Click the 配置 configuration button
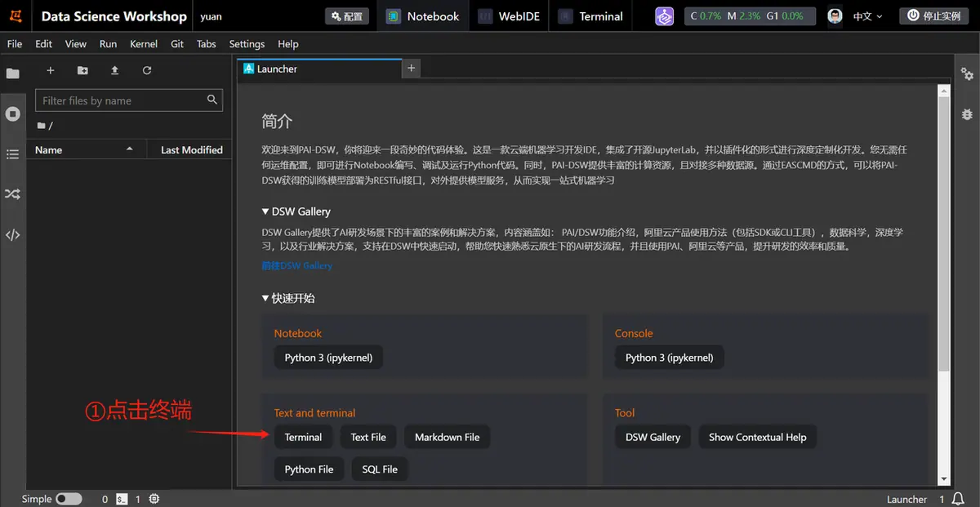 coord(346,16)
